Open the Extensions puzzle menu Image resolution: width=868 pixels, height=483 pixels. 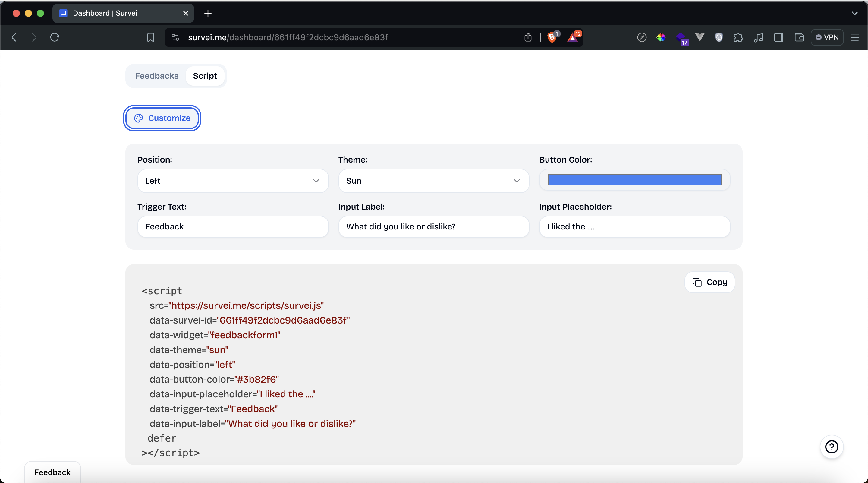pyautogui.click(x=738, y=37)
